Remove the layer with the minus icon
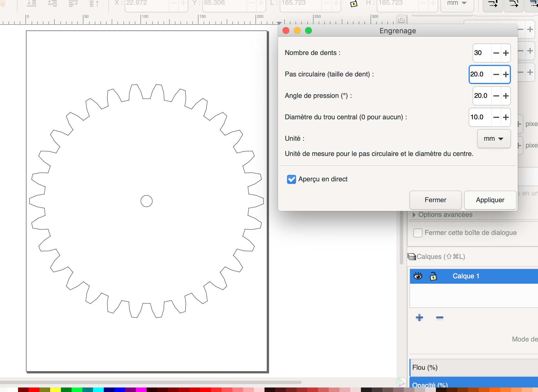538x392 pixels. pyautogui.click(x=439, y=318)
